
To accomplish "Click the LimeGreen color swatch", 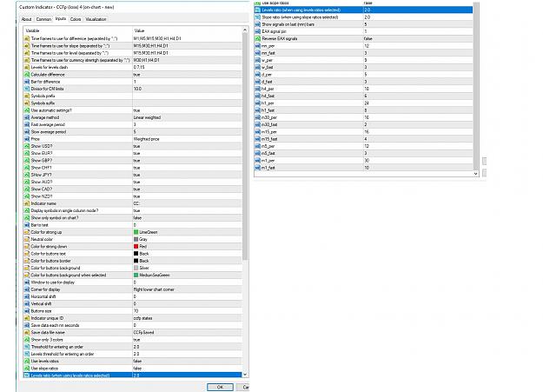I will [x=136, y=232].
